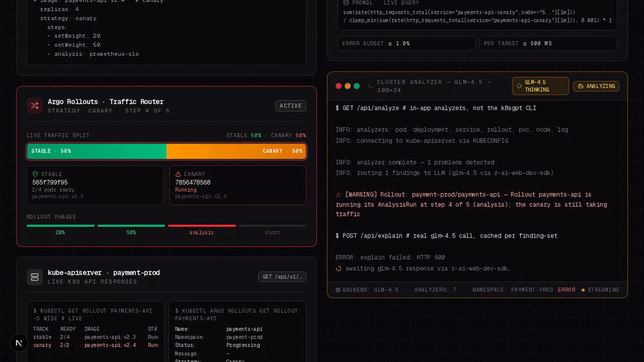Click 'STRATEGY: CANARY · STEP 4 OF 5' subtitle
The width and height of the screenshot is (644, 362).
point(109,111)
